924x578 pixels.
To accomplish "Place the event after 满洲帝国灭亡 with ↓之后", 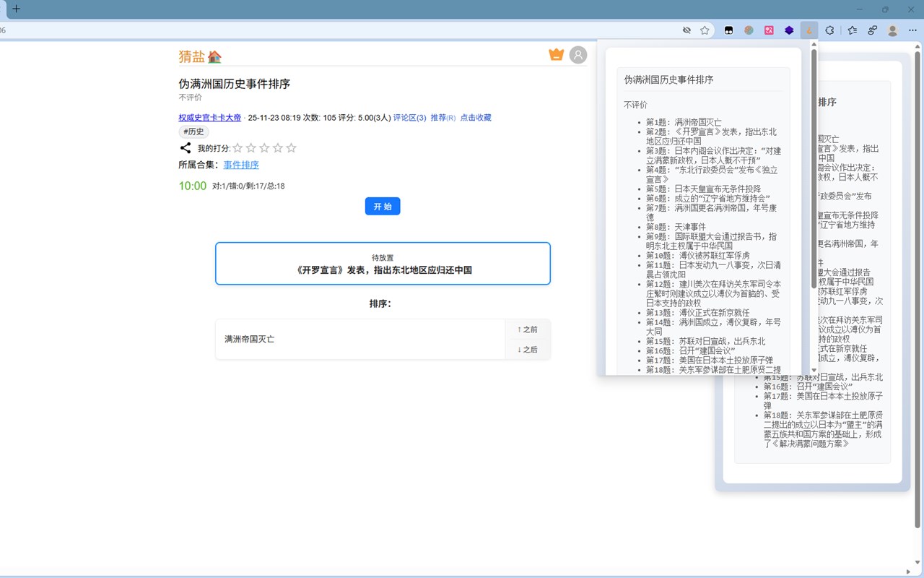I will (x=527, y=350).
